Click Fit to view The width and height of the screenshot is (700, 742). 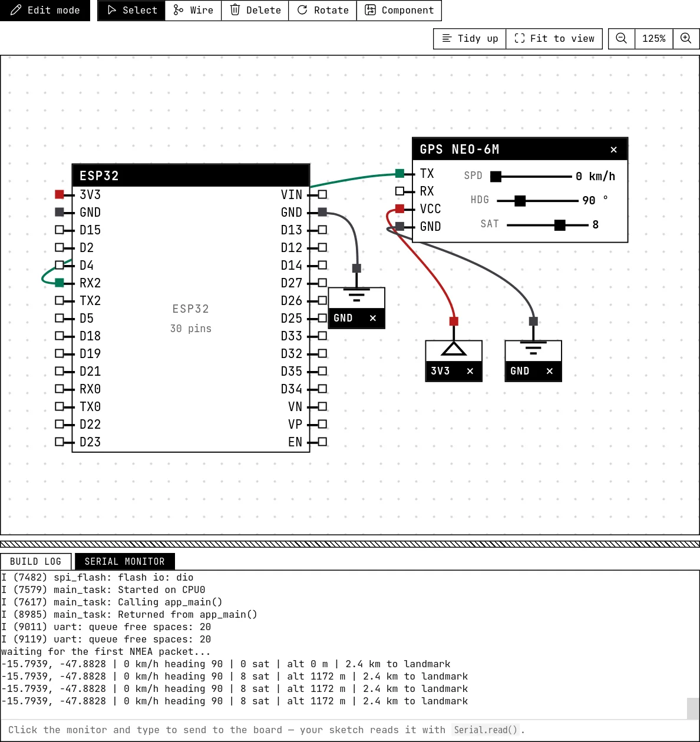pos(554,38)
